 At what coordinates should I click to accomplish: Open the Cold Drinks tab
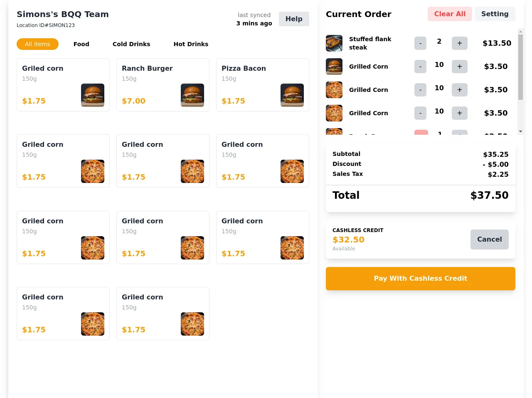(131, 44)
